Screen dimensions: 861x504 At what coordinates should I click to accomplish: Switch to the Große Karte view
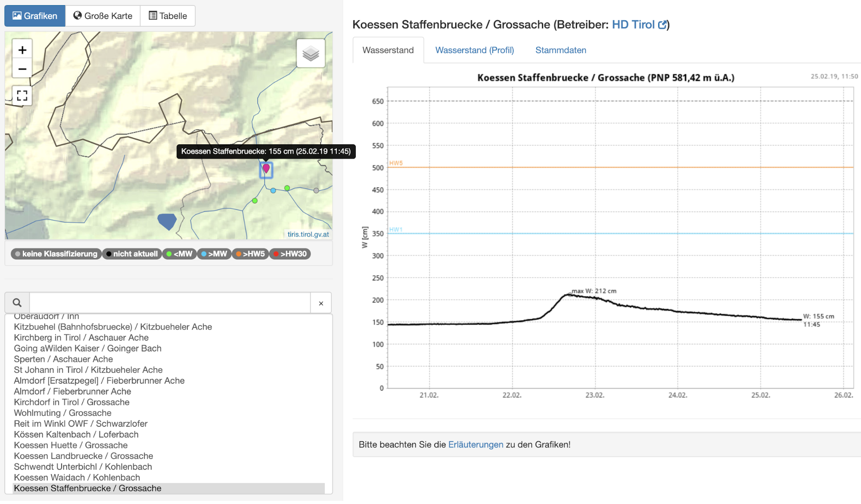[x=103, y=16]
